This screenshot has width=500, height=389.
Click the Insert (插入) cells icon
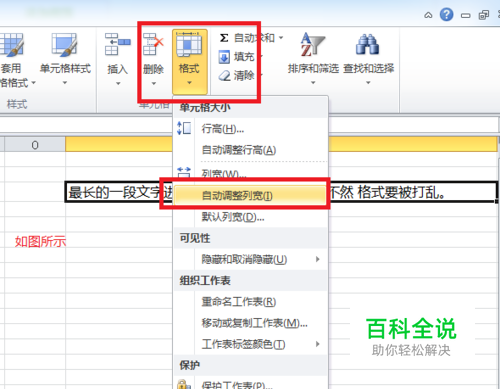[117, 45]
